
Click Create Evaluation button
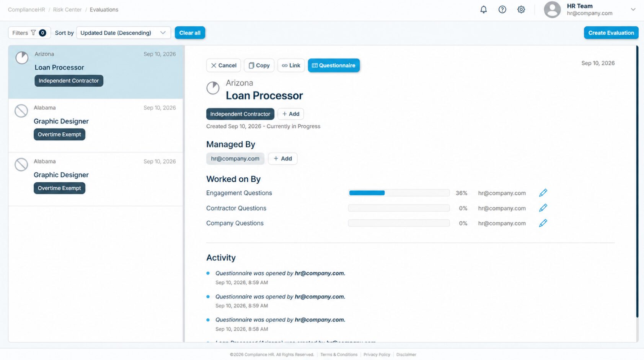[611, 33]
